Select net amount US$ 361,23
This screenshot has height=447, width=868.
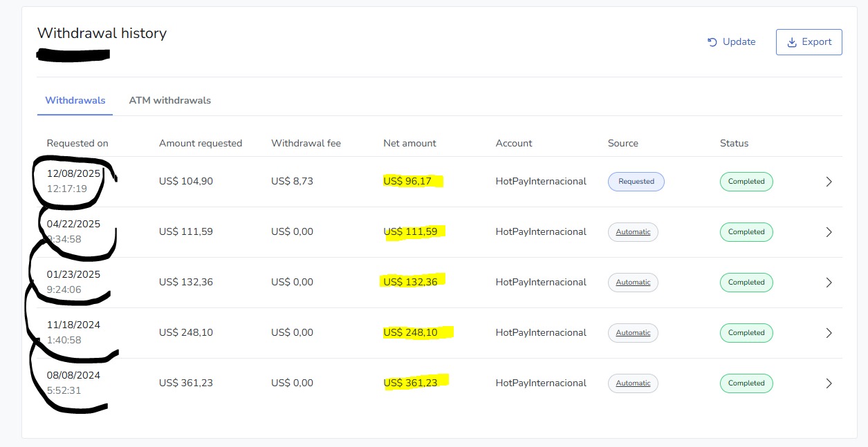pos(410,383)
